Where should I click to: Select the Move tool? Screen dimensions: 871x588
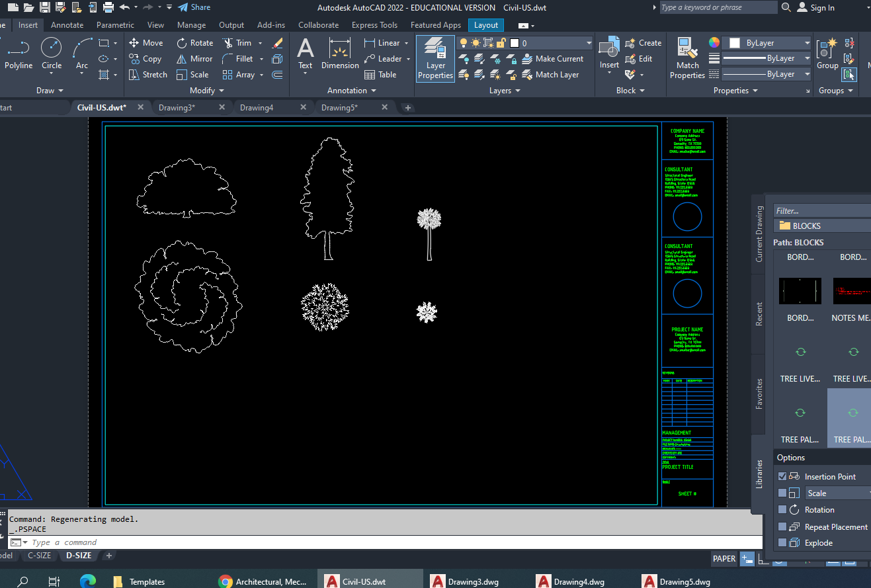click(145, 42)
